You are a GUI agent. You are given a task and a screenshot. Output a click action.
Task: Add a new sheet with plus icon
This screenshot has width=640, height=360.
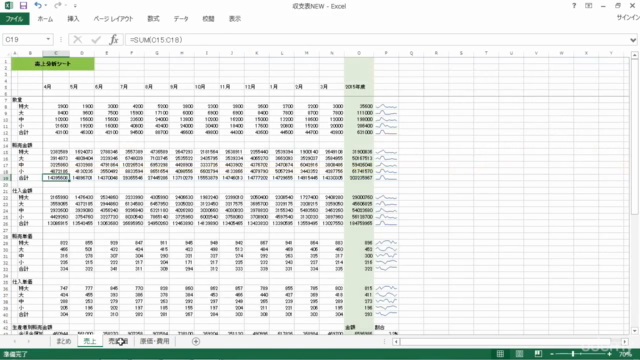tap(196, 342)
